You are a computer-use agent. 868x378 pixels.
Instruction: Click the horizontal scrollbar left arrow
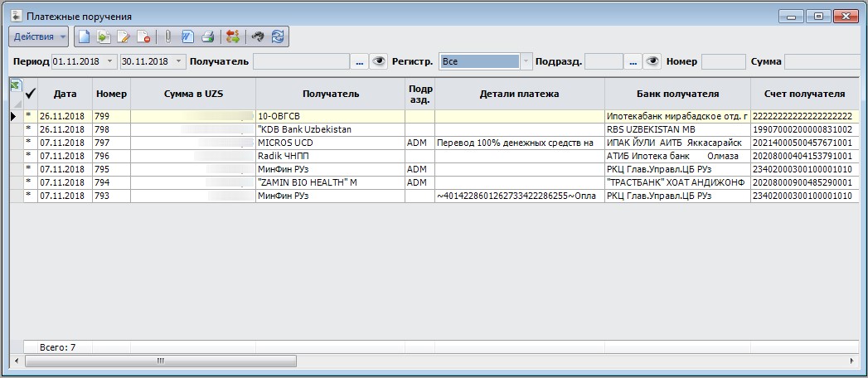(x=17, y=361)
